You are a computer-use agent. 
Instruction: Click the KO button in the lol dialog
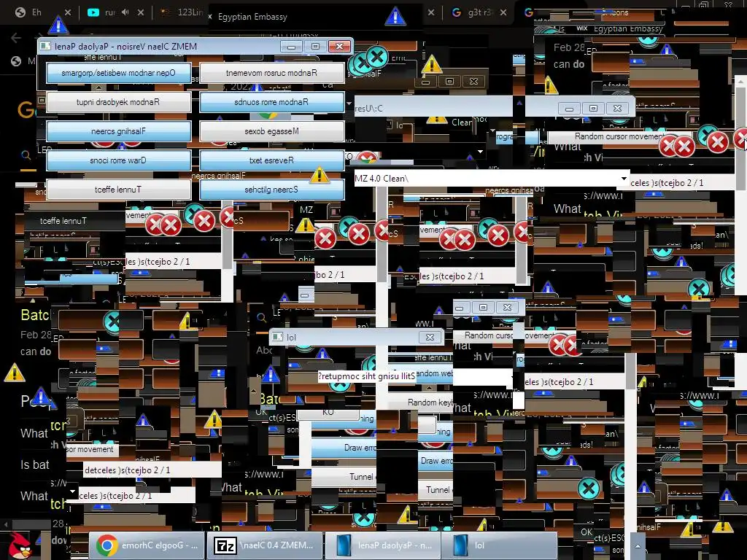click(328, 412)
